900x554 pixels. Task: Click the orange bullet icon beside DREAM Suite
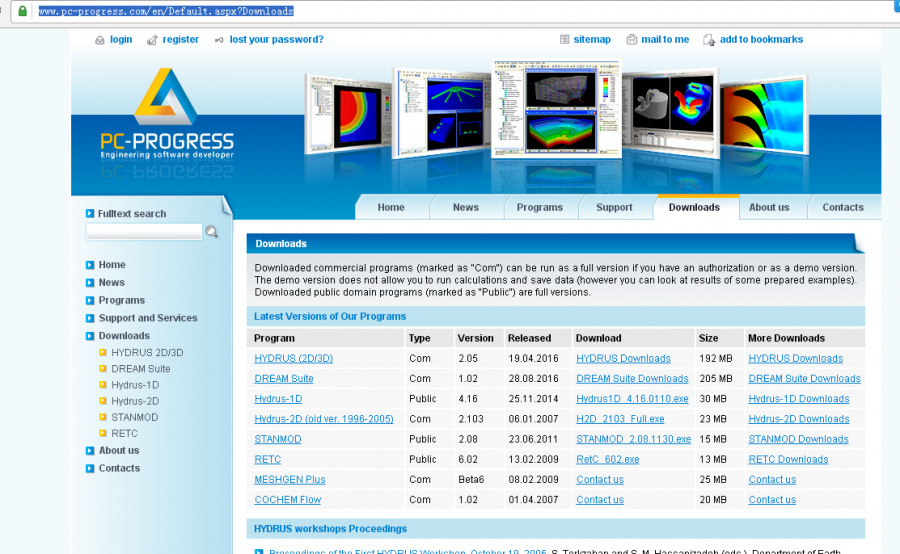tap(103, 369)
